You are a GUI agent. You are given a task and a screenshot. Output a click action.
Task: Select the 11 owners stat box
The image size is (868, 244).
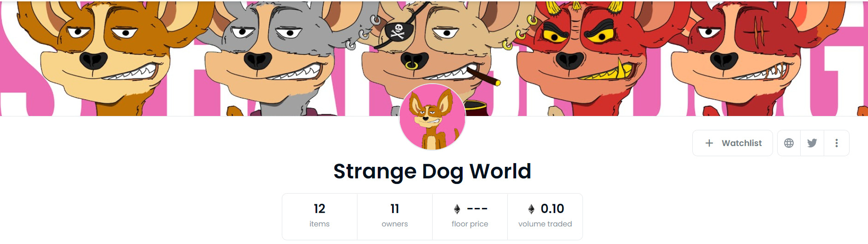coord(395,216)
